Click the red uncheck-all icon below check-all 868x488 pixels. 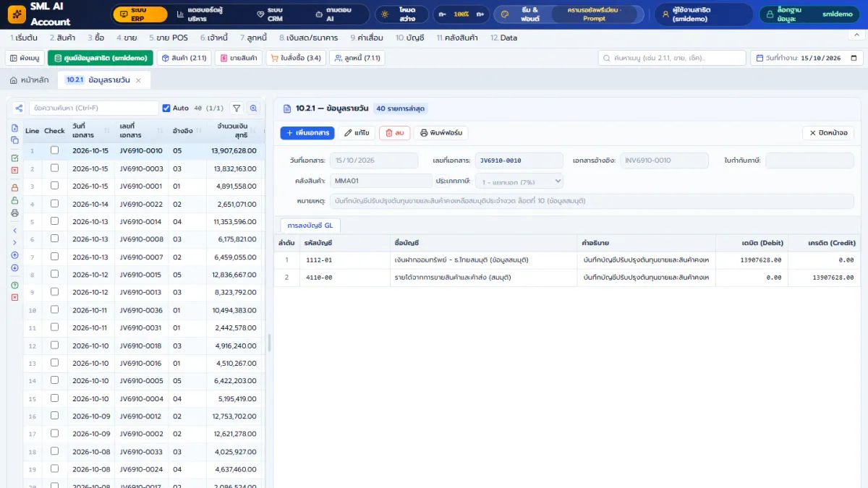click(14, 170)
